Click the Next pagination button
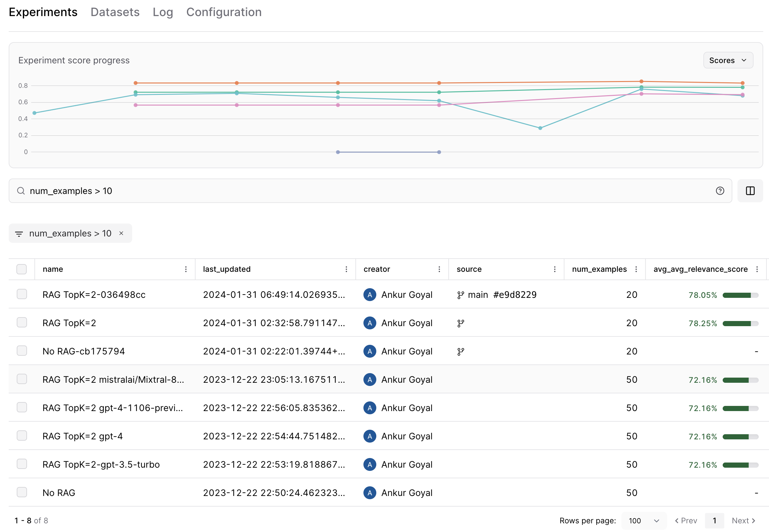 pos(744,520)
